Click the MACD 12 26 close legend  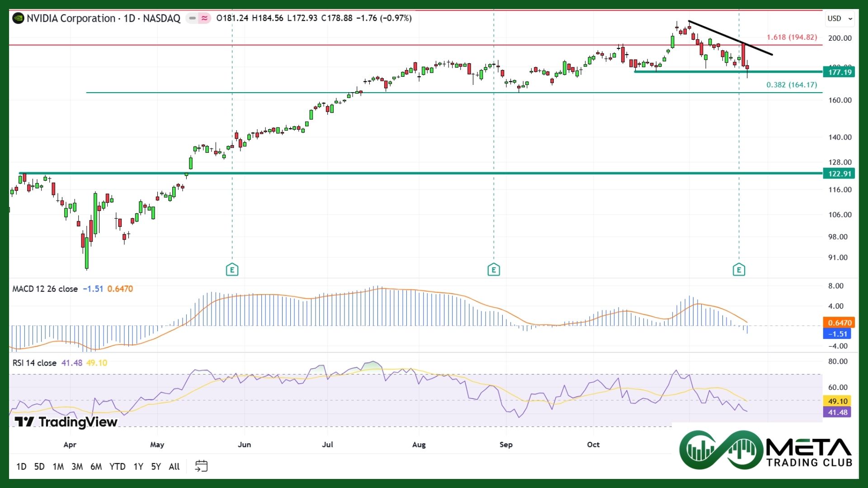[45, 289]
